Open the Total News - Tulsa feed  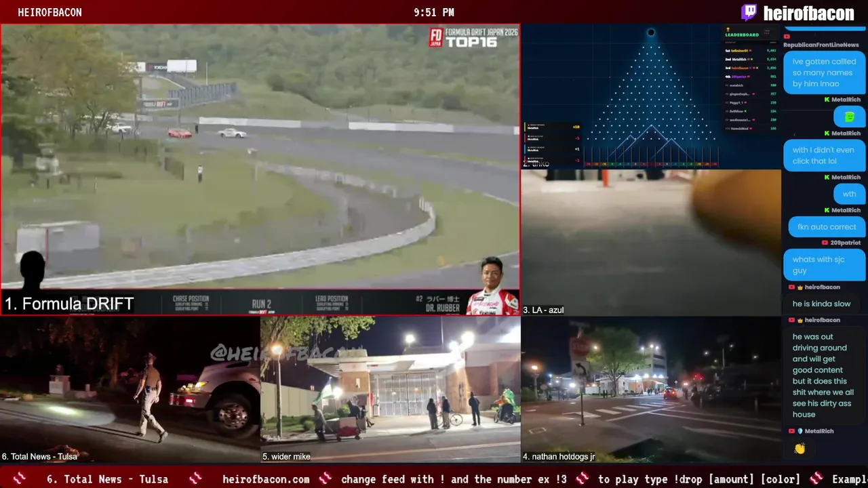coord(130,390)
